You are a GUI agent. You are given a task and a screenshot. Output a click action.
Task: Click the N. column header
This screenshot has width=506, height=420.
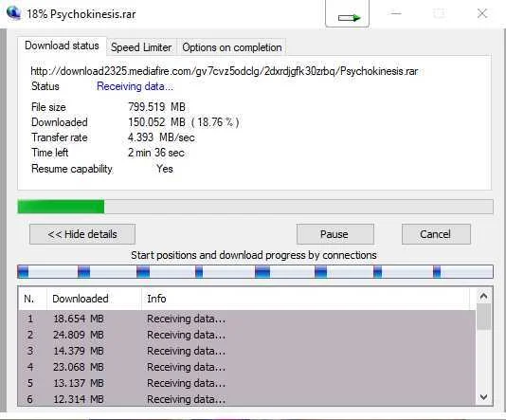[32, 299]
